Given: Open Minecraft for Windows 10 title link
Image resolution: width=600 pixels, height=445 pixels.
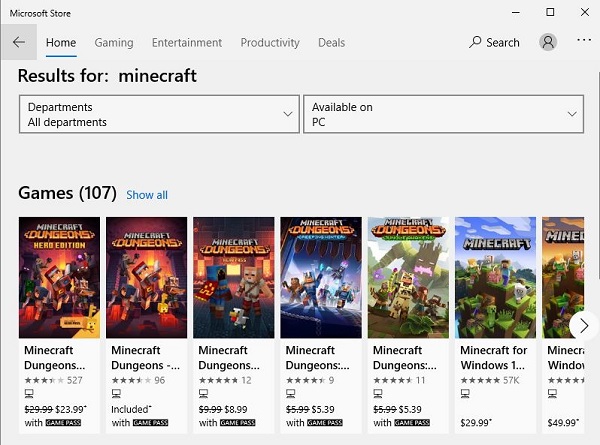Looking at the screenshot, I should pyautogui.click(x=494, y=357).
